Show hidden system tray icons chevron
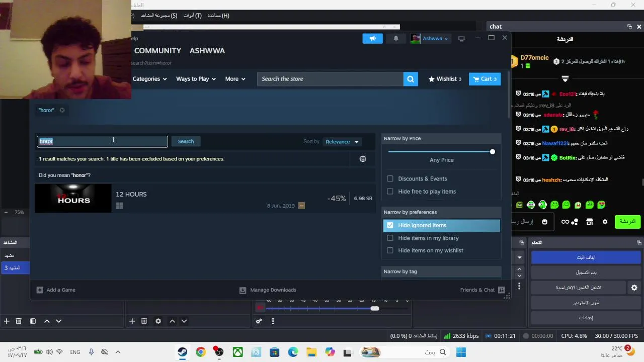 pyautogui.click(x=118, y=352)
